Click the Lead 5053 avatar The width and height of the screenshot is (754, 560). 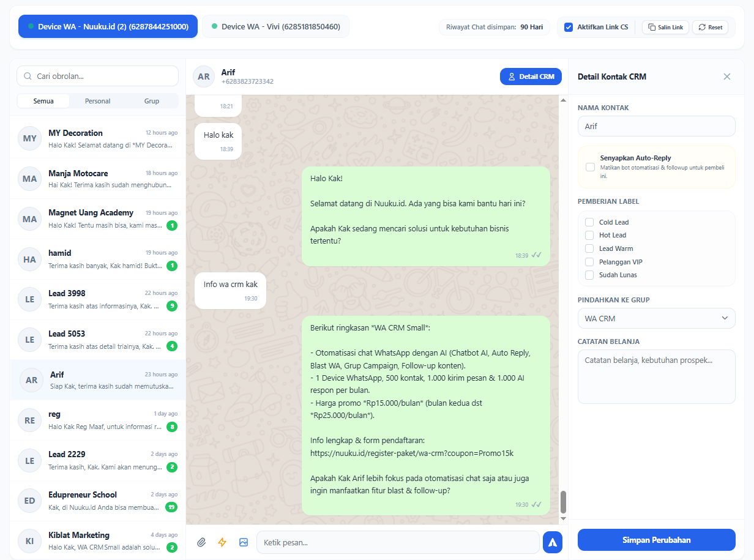point(30,340)
